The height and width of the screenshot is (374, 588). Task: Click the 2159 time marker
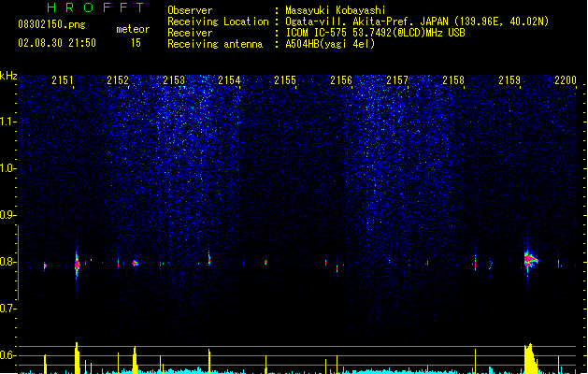pos(509,80)
